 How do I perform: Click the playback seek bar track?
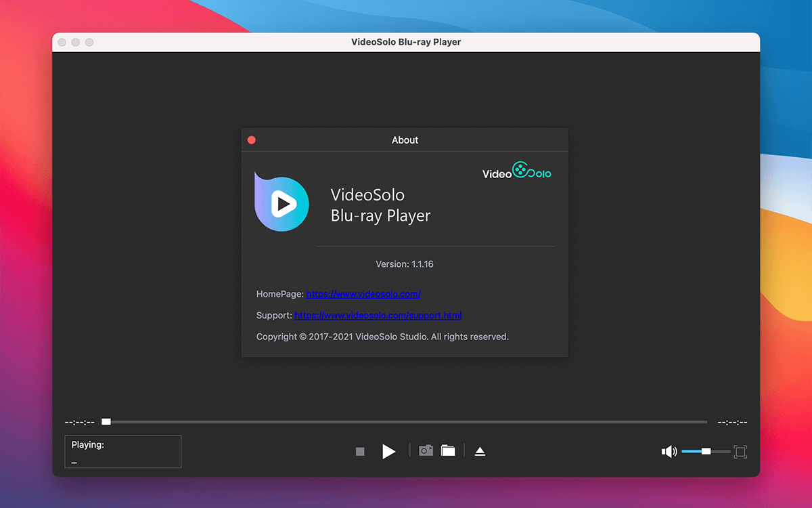405,422
